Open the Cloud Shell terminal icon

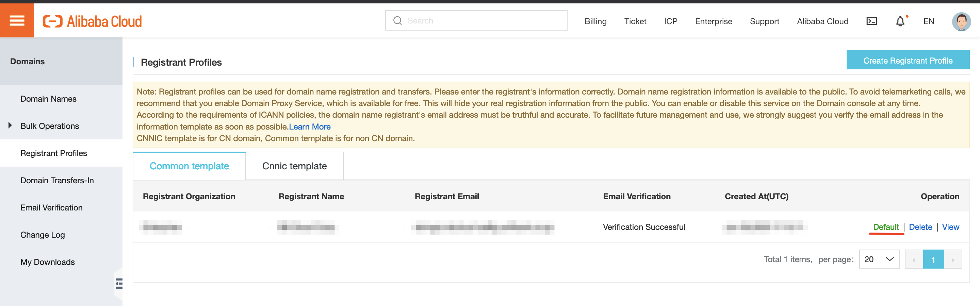click(x=871, y=21)
